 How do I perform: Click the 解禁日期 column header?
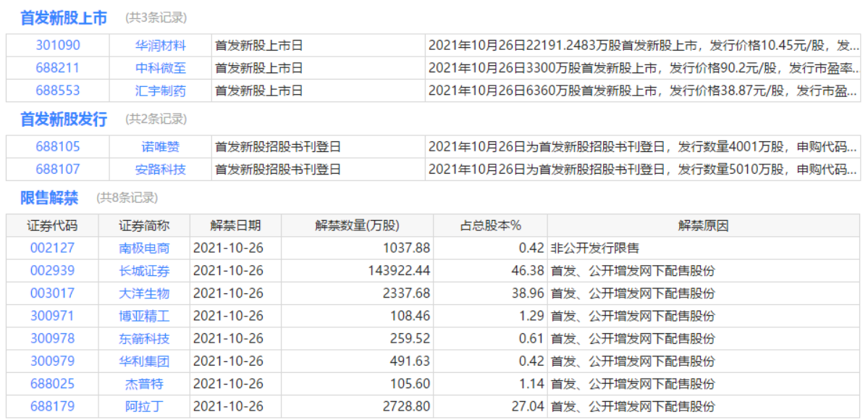[235, 226]
